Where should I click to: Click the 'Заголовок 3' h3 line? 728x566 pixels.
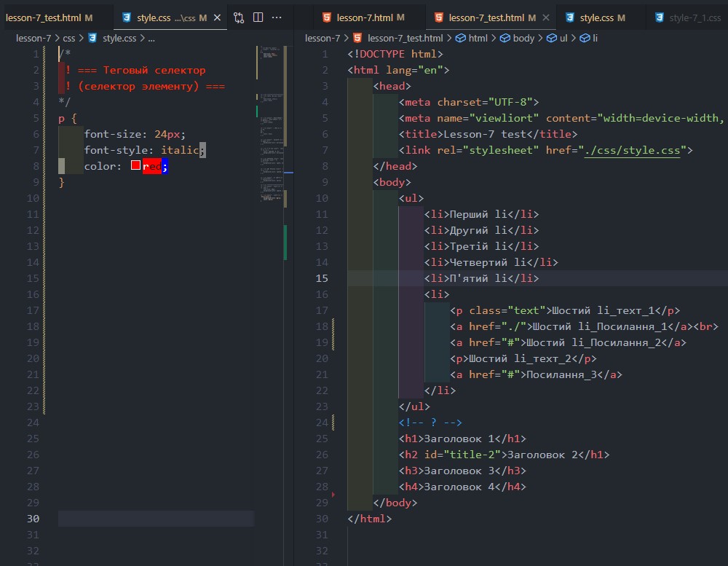(x=462, y=471)
